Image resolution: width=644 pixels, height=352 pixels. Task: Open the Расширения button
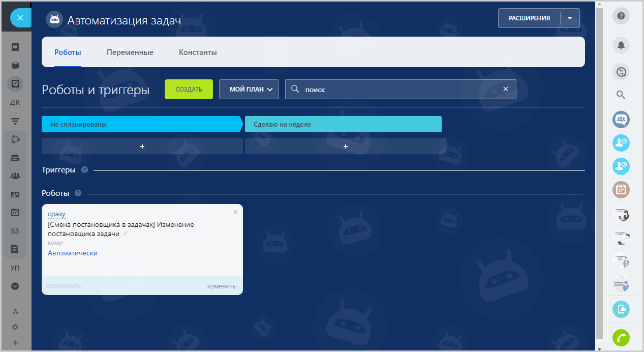(529, 18)
